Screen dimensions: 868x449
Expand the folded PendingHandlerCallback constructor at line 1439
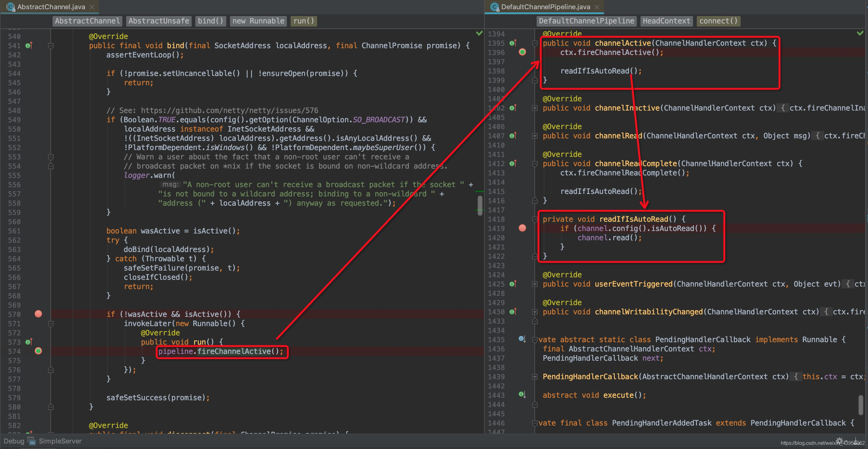pos(535,377)
